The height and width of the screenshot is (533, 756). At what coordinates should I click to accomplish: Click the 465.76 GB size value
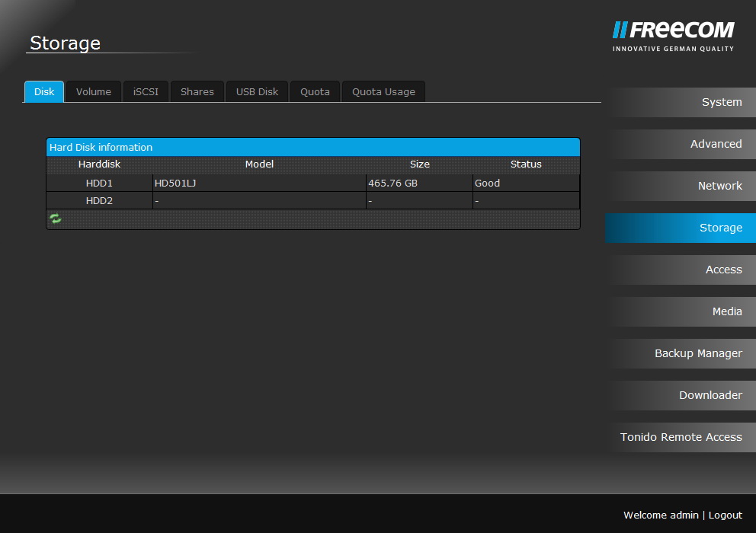click(x=392, y=184)
